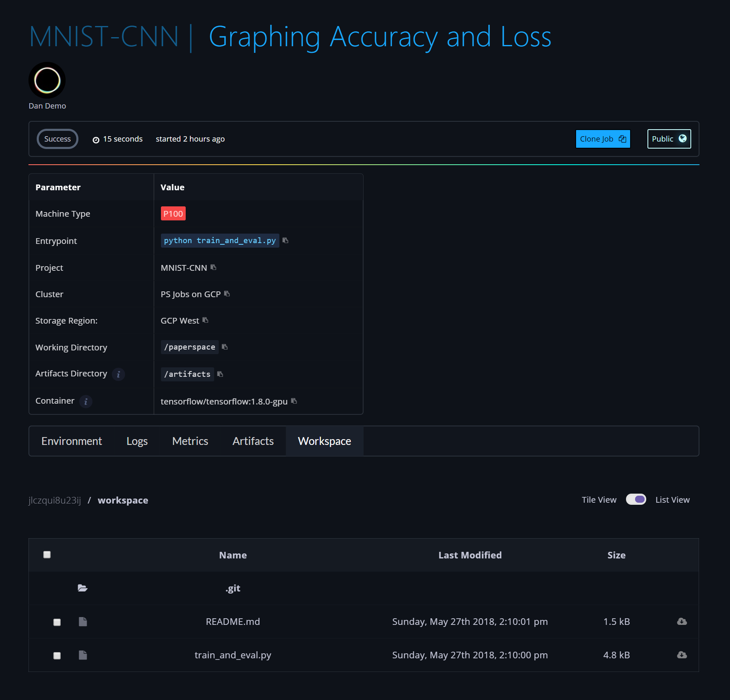
Task: Click the README.md 1.5 kB size
Action: pyautogui.click(x=617, y=622)
